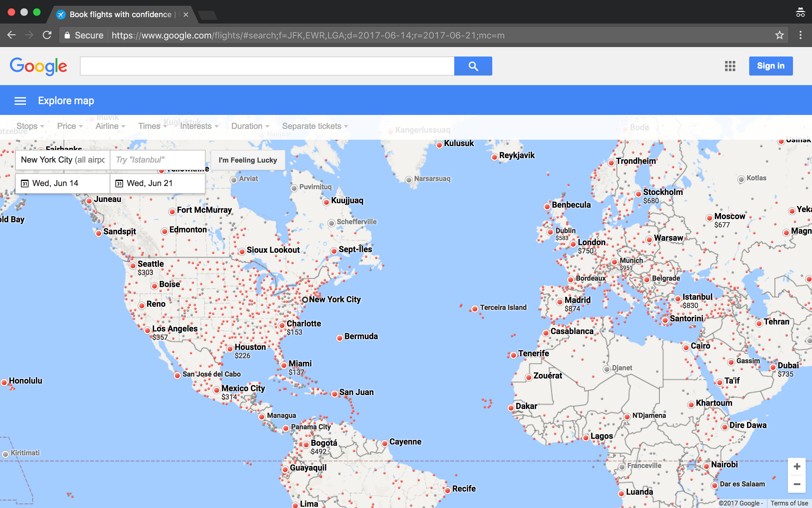This screenshot has height=508, width=812.
Task: Select the Bermuda map marker
Action: tap(340, 338)
